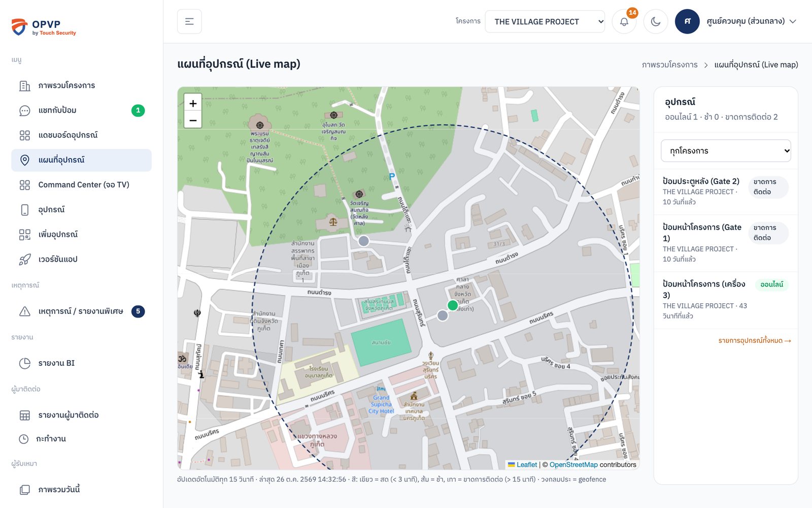Select ป้อมประตูหลัง (Gate 2) device

(x=726, y=192)
